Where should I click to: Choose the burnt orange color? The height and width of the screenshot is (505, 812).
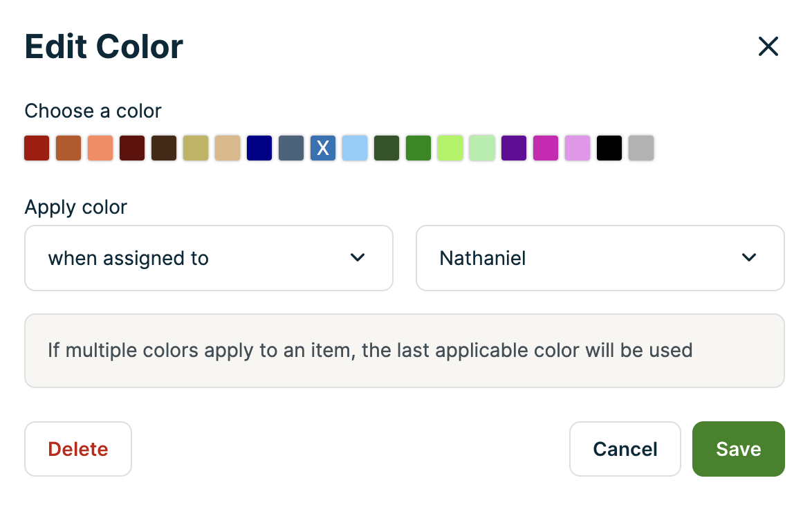68,147
